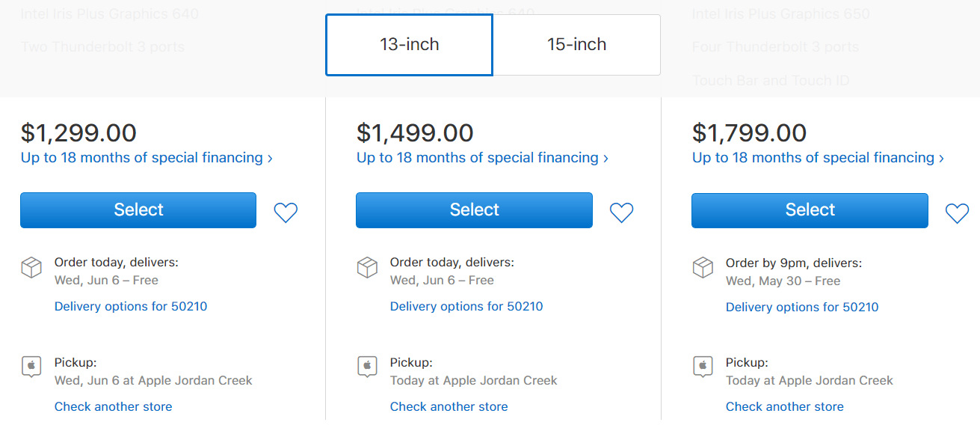Click Select for the $1,299 MacBook

click(138, 210)
